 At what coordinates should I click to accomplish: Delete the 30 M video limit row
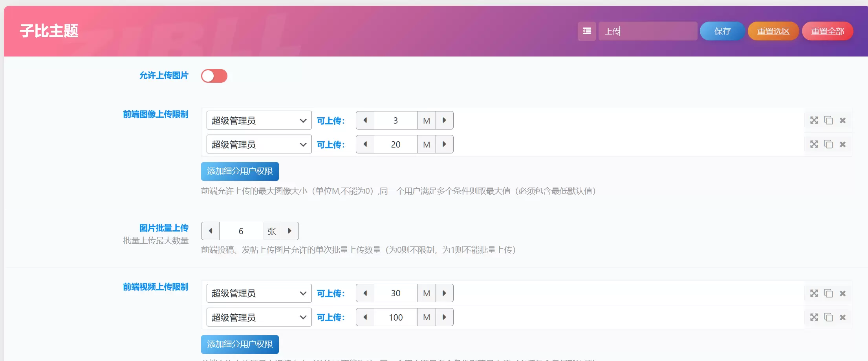click(842, 294)
